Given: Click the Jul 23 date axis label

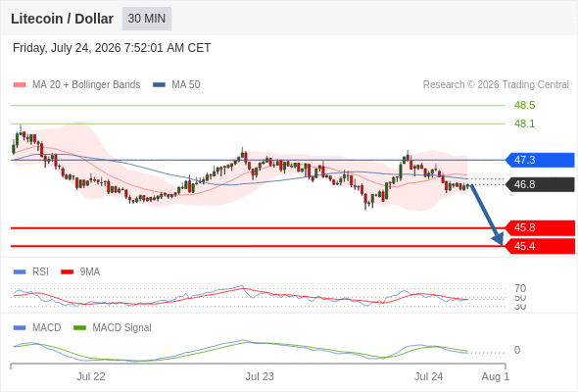Looking at the screenshot, I should 260,376.
